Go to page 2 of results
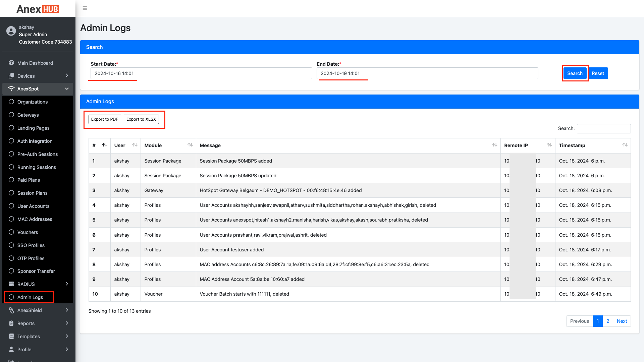 click(x=608, y=321)
